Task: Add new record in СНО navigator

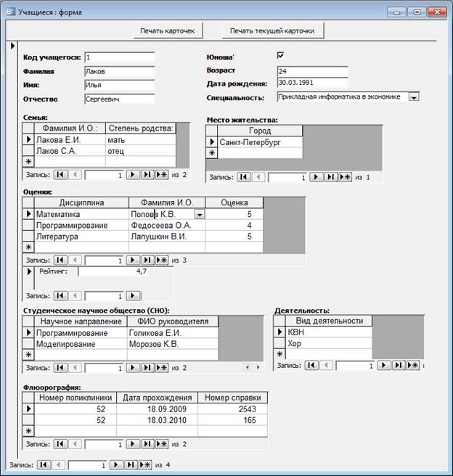Action: click(162, 368)
